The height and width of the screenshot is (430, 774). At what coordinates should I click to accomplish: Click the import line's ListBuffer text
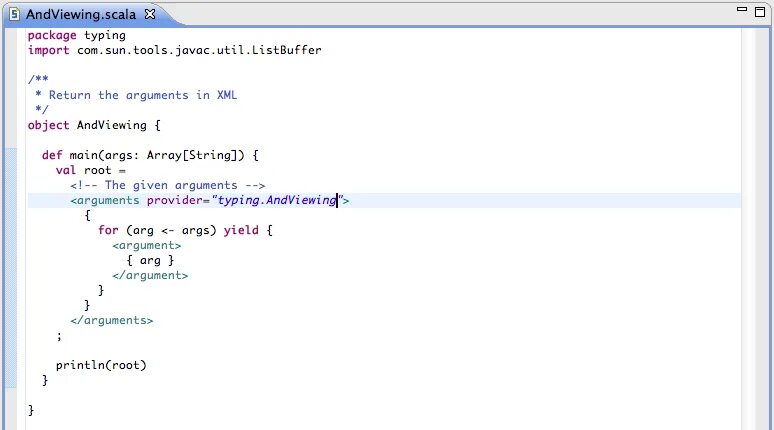(286, 50)
